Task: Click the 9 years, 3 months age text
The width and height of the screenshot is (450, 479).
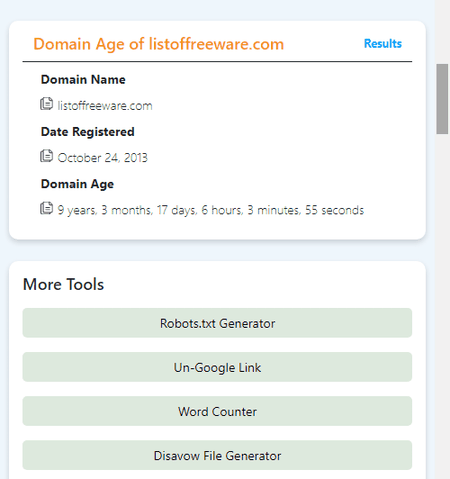Action: (x=211, y=210)
